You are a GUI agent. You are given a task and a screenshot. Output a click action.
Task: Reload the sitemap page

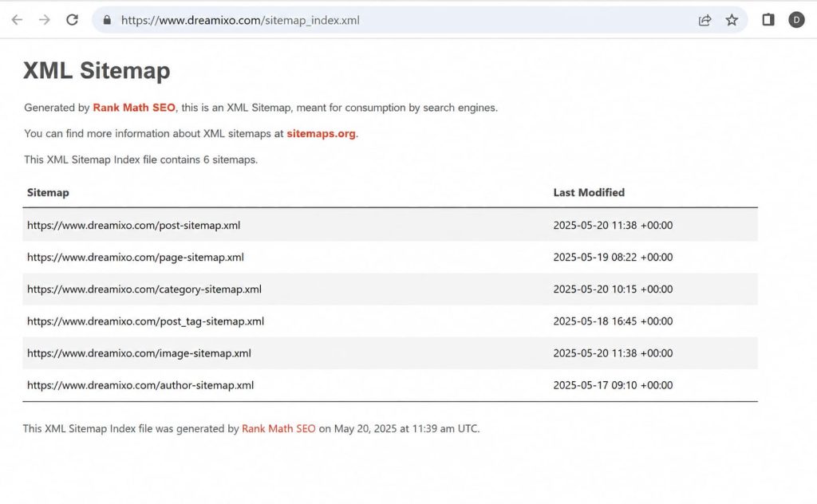[72, 20]
